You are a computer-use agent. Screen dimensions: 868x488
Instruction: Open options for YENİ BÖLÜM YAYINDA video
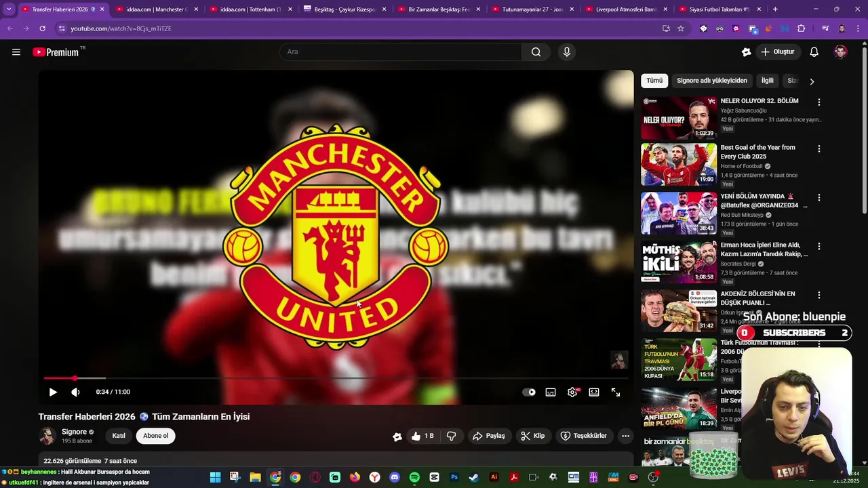pyautogui.click(x=818, y=197)
